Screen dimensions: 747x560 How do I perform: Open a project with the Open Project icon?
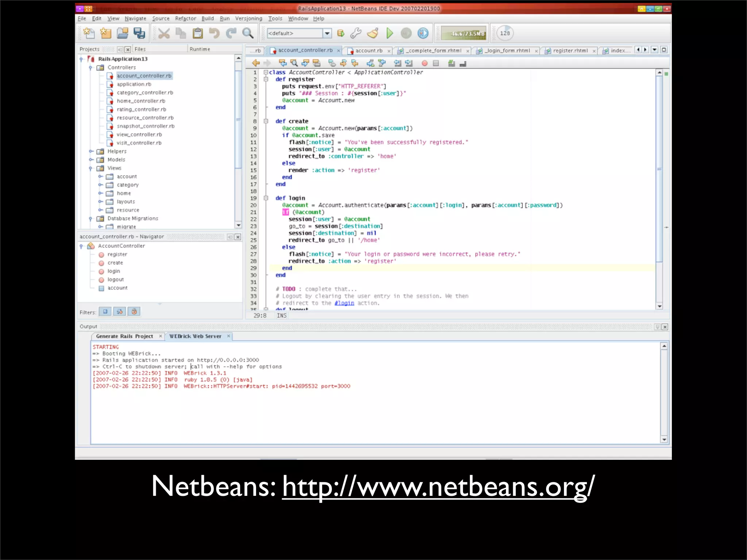coord(123,33)
